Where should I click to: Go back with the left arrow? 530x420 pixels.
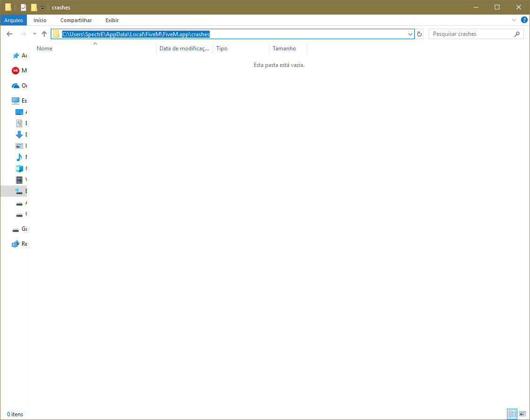pyautogui.click(x=9, y=34)
